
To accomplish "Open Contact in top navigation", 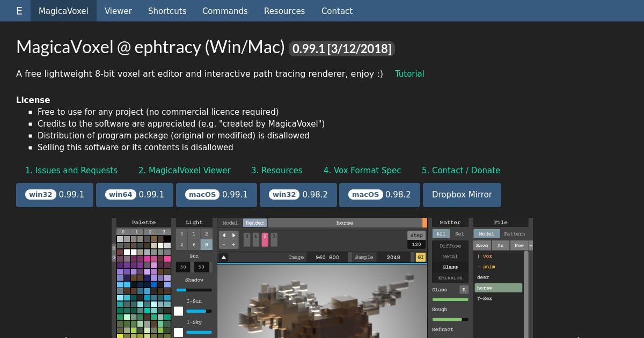I will point(337,11).
